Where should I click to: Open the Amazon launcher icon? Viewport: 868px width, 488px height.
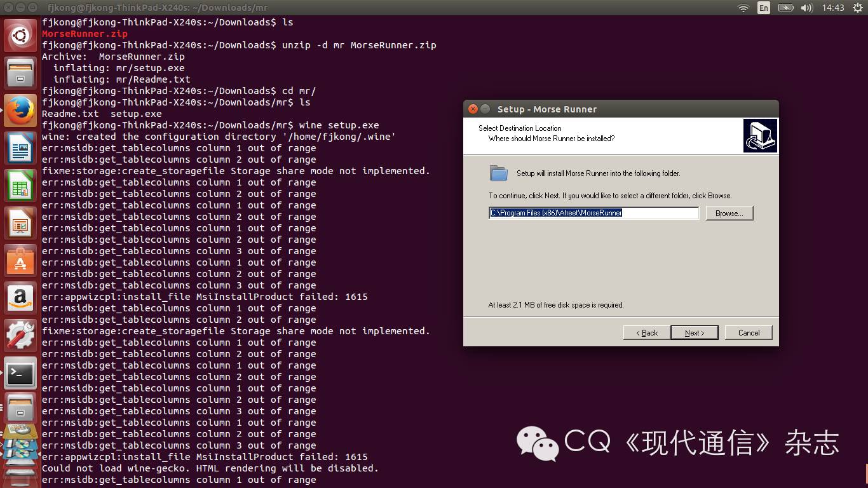click(20, 299)
